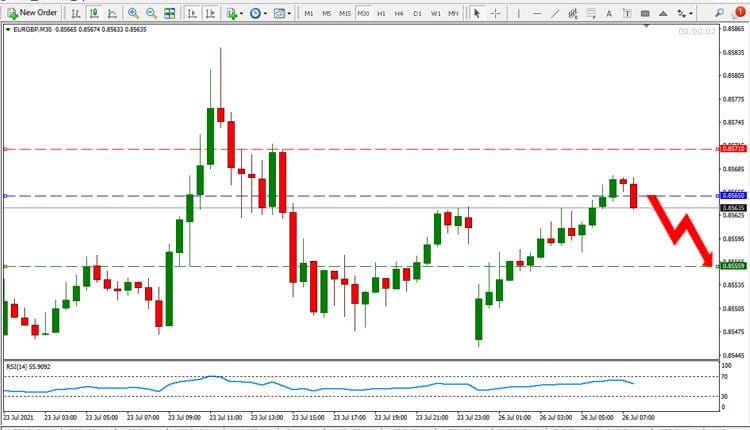Screen dimensions: 750x430
Task: Zoom in on the chart
Action: pyautogui.click(x=133, y=13)
